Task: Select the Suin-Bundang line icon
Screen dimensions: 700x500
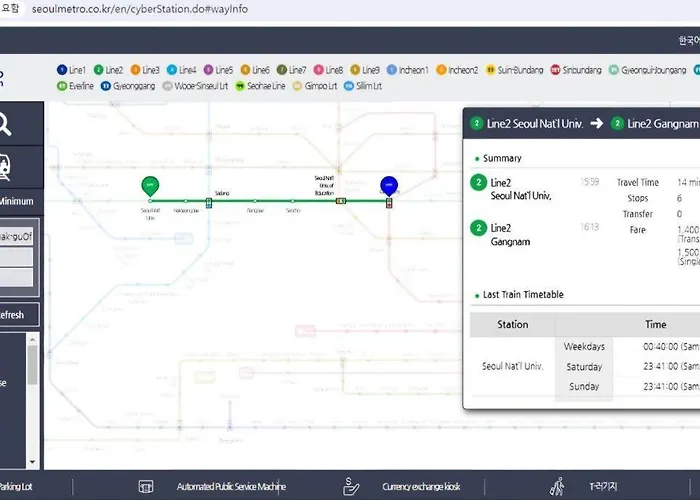Action: click(491, 70)
